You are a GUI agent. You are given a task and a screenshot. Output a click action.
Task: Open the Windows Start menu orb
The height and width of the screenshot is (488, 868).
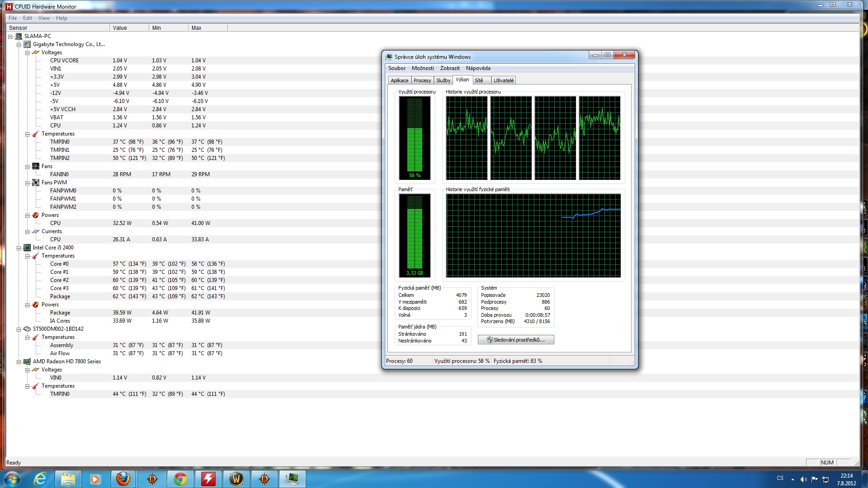point(12,479)
